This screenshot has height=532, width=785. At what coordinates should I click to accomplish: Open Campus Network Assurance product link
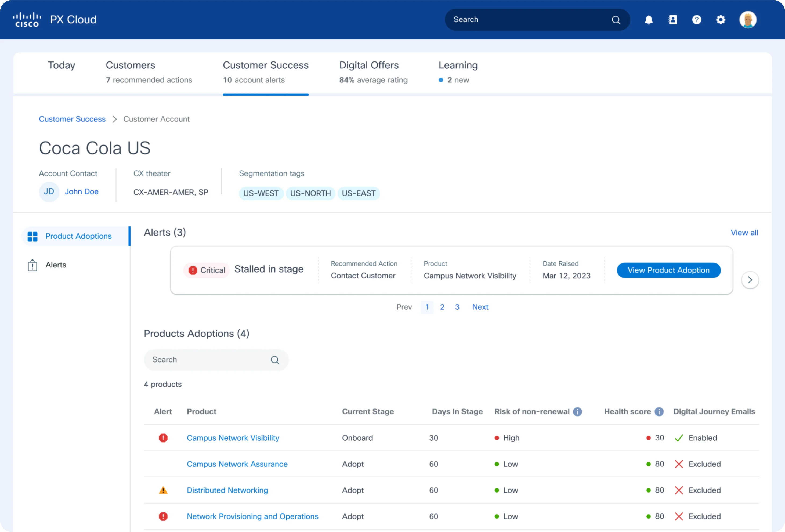click(x=237, y=464)
